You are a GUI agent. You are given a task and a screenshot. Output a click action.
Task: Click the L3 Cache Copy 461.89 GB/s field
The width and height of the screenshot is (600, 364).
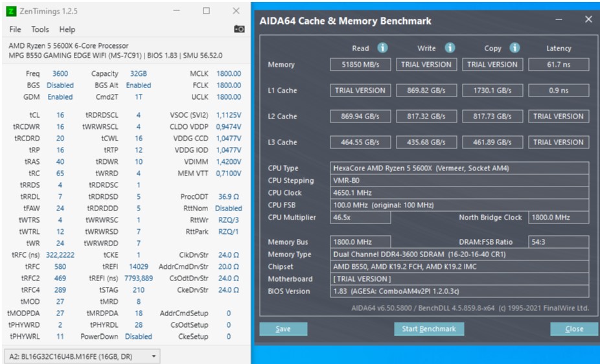pos(492,142)
